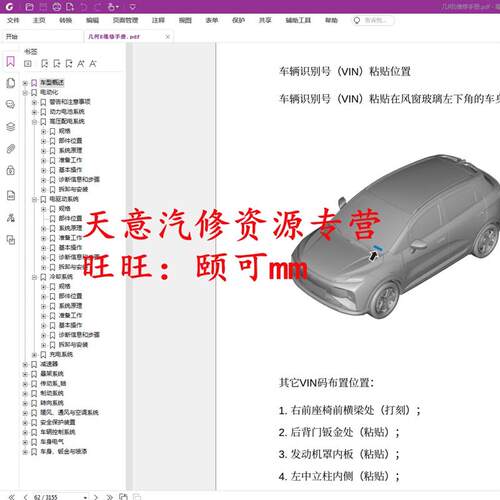This screenshot has height=500, width=500.
Task: Open the 保护 ribbon tab
Action: point(238,20)
